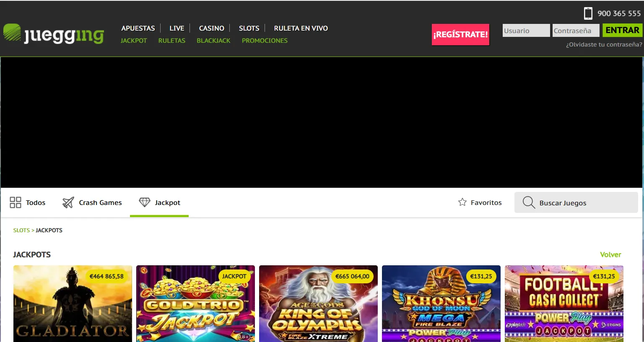Click the Todos grid icon

point(16,202)
